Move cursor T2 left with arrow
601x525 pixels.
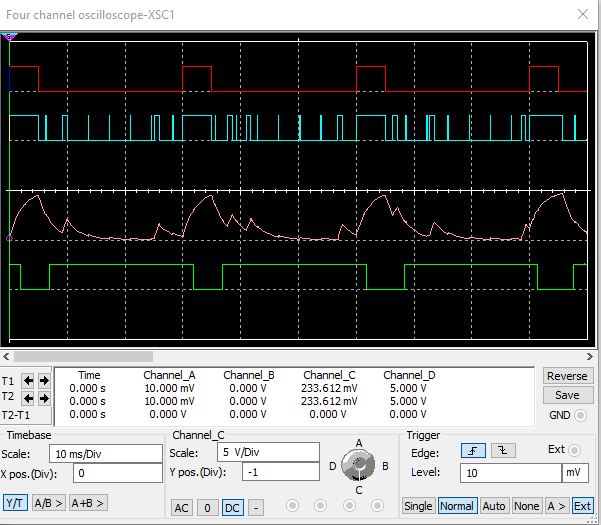(28, 399)
